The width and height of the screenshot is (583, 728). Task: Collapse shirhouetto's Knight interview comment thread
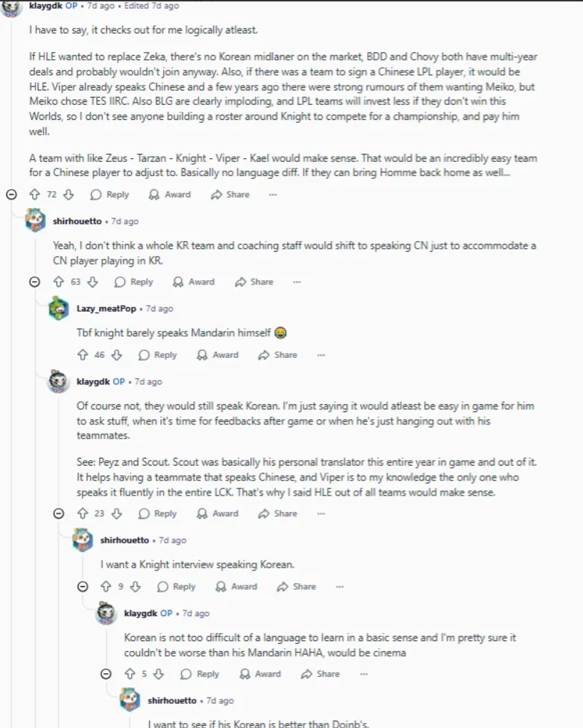83,587
